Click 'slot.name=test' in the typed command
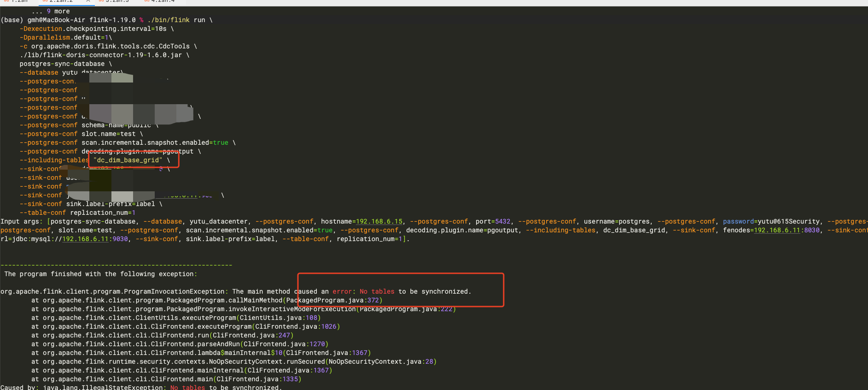 pyautogui.click(x=109, y=134)
